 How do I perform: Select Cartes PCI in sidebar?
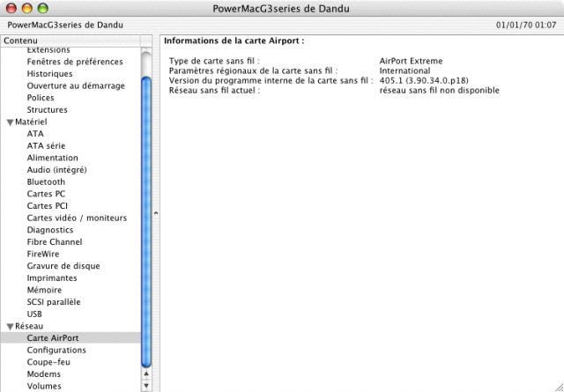(x=47, y=206)
